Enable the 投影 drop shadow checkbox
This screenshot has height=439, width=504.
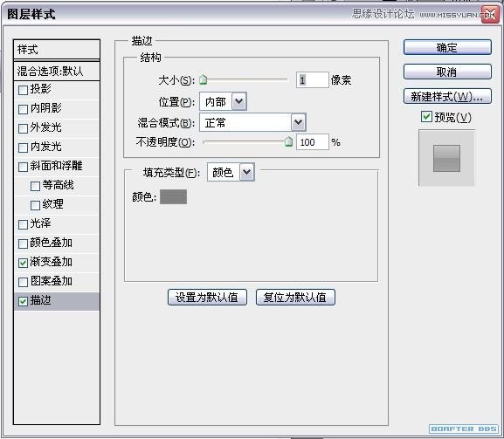coord(23,90)
